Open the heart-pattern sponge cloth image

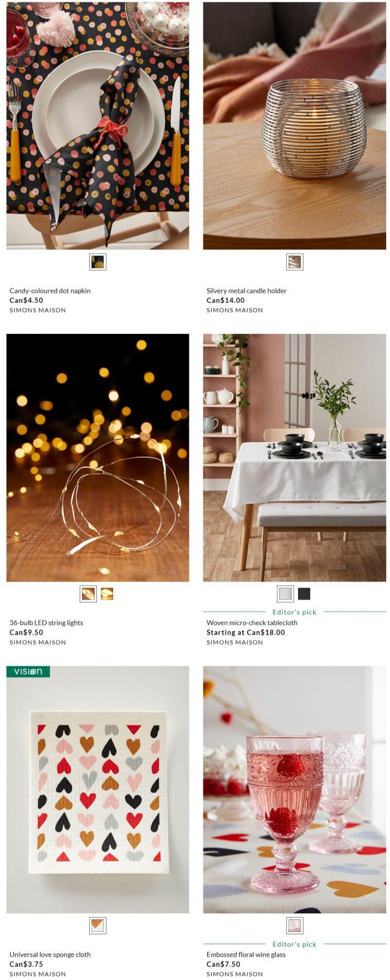[97, 789]
